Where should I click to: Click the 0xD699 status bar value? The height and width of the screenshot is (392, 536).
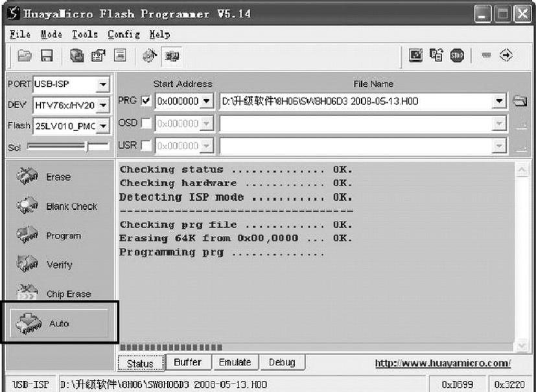pyautogui.click(x=457, y=385)
